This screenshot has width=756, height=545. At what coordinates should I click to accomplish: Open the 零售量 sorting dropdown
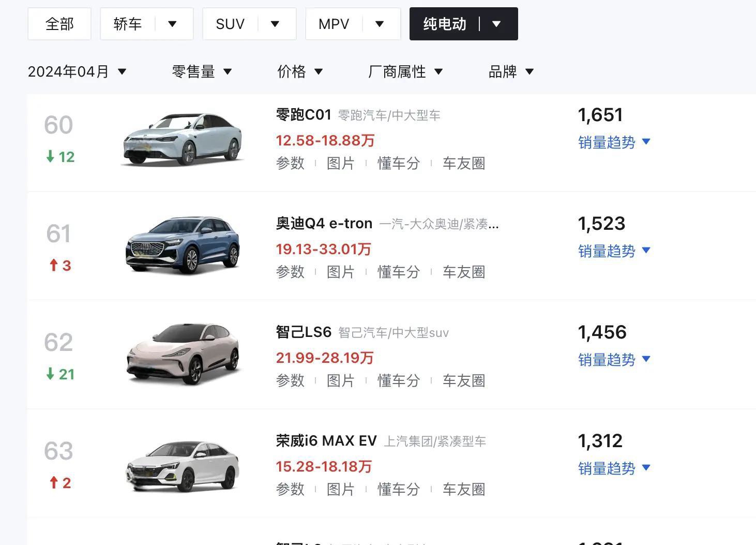point(202,71)
